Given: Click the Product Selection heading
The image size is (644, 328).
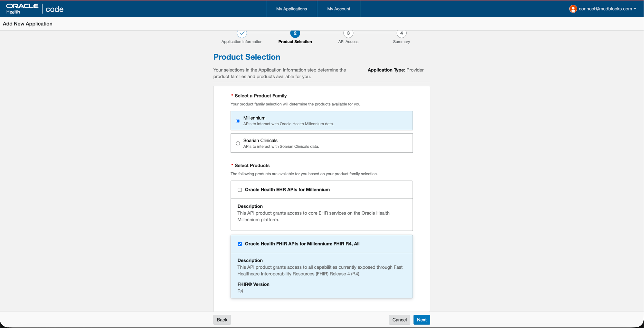Looking at the screenshot, I should (247, 57).
